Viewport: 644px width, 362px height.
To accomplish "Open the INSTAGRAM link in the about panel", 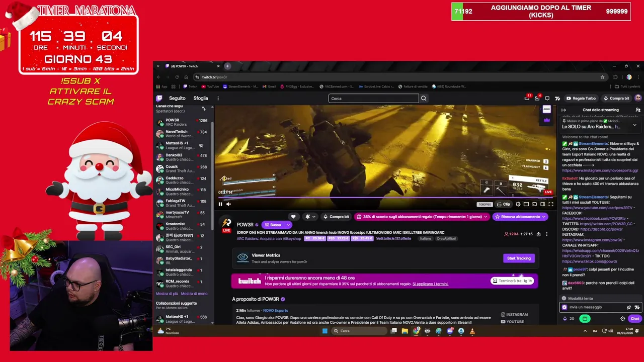I will pyautogui.click(x=514, y=315).
